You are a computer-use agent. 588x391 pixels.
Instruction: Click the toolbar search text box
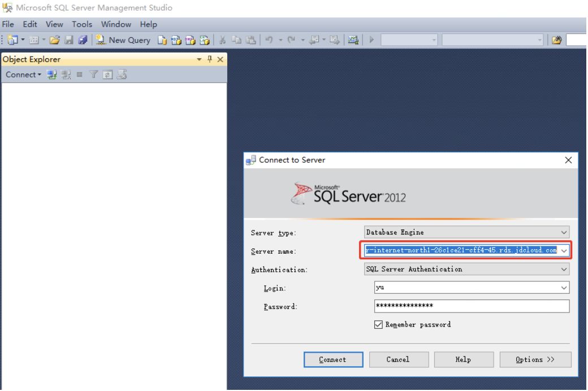click(577, 40)
